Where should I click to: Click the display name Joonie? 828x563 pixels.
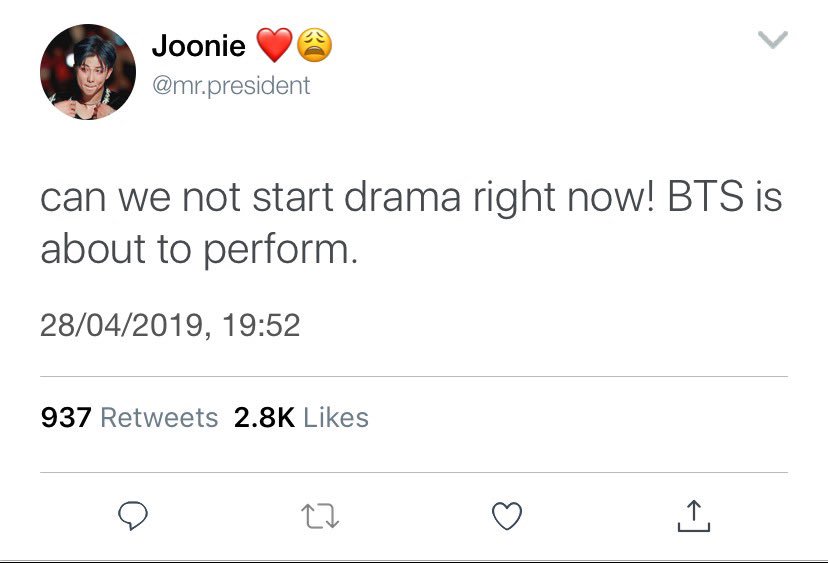click(199, 45)
